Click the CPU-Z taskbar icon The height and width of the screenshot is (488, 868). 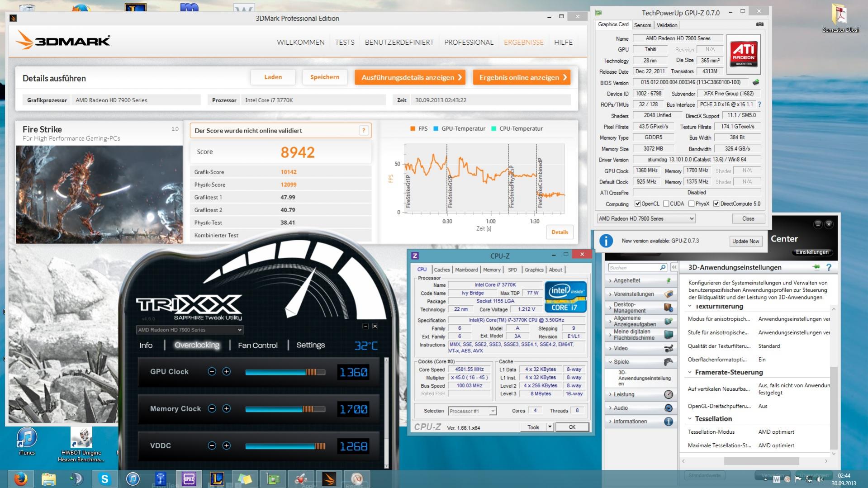[x=189, y=479]
